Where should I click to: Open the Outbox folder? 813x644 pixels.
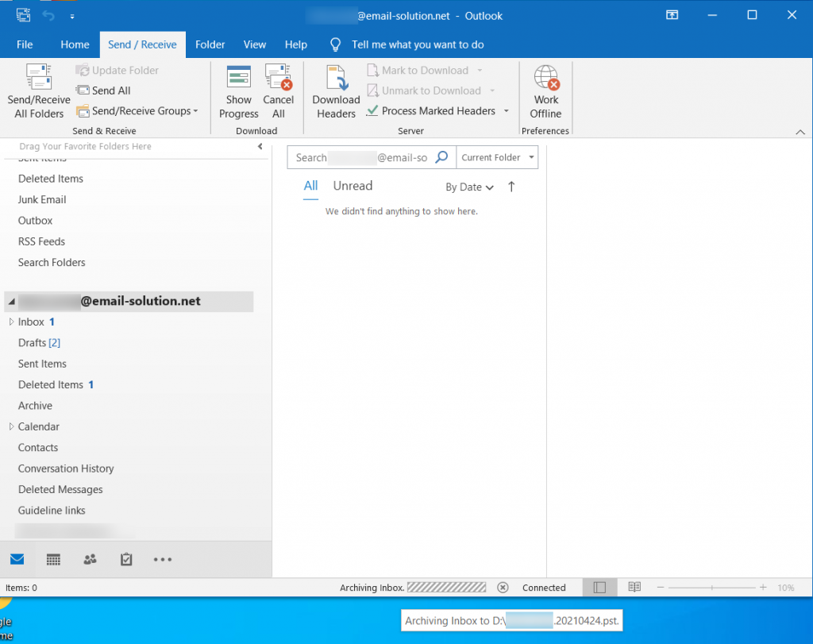[x=35, y=221]
